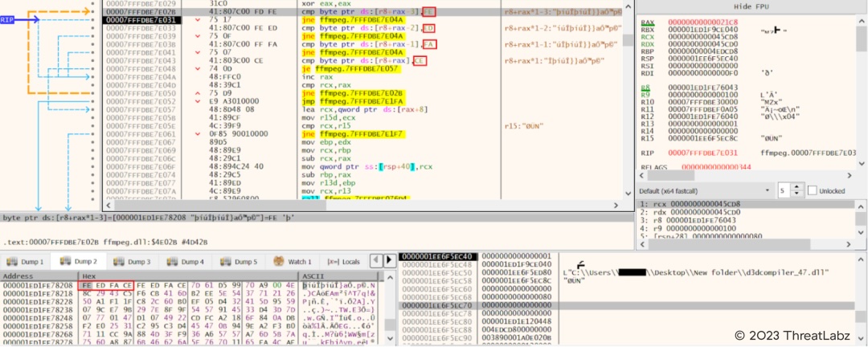Screen dimensions: 868x347
Task: Toggle the Unlocked checkbox
Action: coord(813,190)
